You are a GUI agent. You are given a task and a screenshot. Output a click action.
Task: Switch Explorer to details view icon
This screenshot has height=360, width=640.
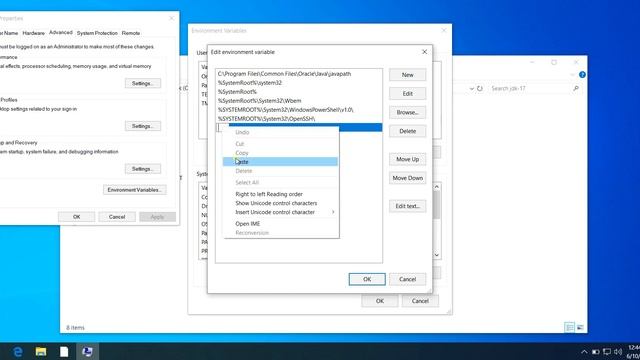click(x=569, y=327)
